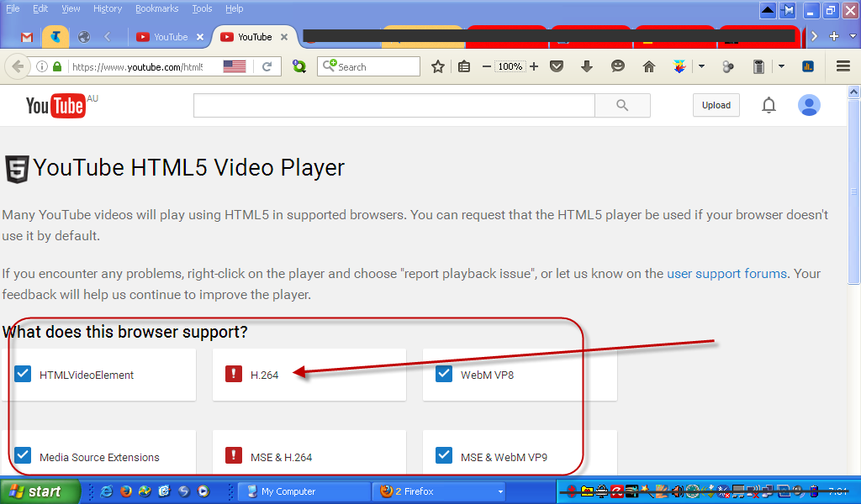Close the first YouTube tab
Image resolution: width=861 pixels, height=504 pixels.
coord(200,37)
